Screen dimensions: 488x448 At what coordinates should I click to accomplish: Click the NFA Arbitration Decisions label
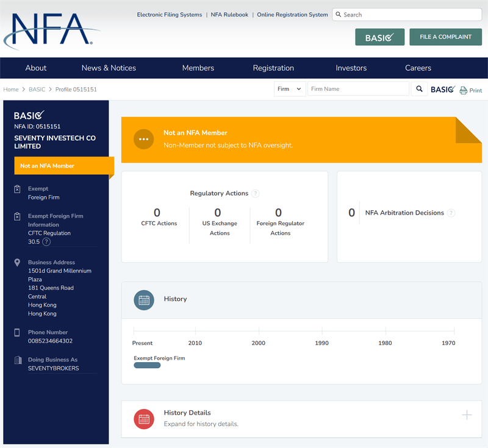[404, 213]
